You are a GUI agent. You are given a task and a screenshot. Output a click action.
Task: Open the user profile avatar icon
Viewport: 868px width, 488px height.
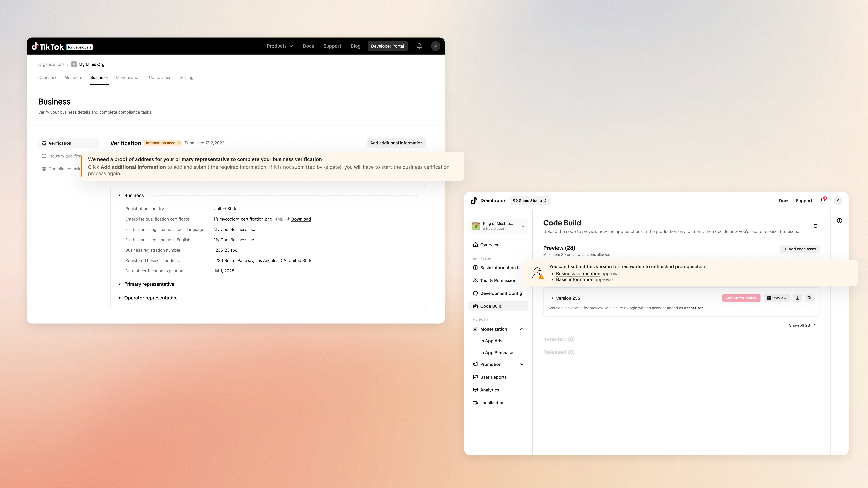tap(435, 46)
